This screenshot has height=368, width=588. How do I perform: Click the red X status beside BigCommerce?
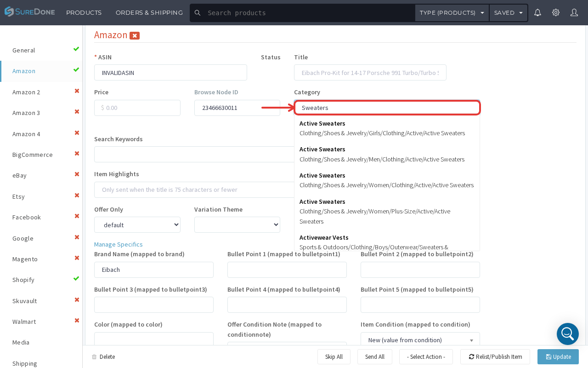click(77, 154)
